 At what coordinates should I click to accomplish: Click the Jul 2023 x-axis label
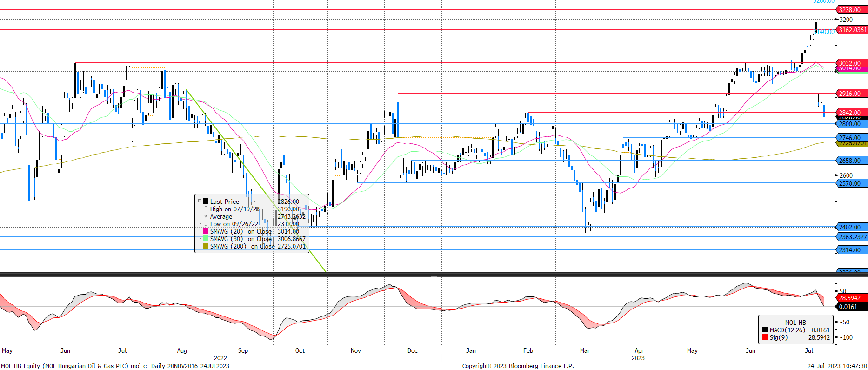click(809, 350)
